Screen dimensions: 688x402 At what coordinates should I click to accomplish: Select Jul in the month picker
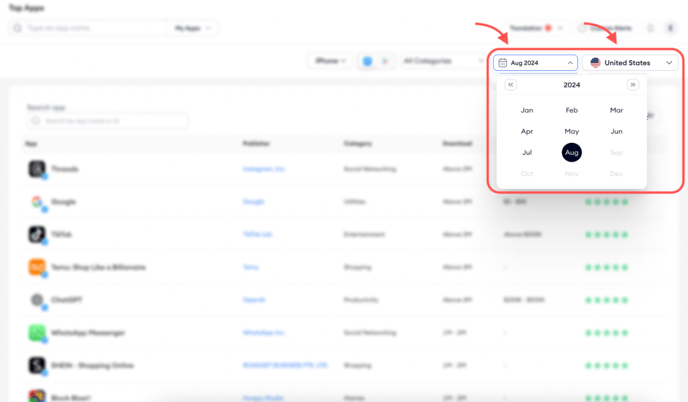[527, 153]
